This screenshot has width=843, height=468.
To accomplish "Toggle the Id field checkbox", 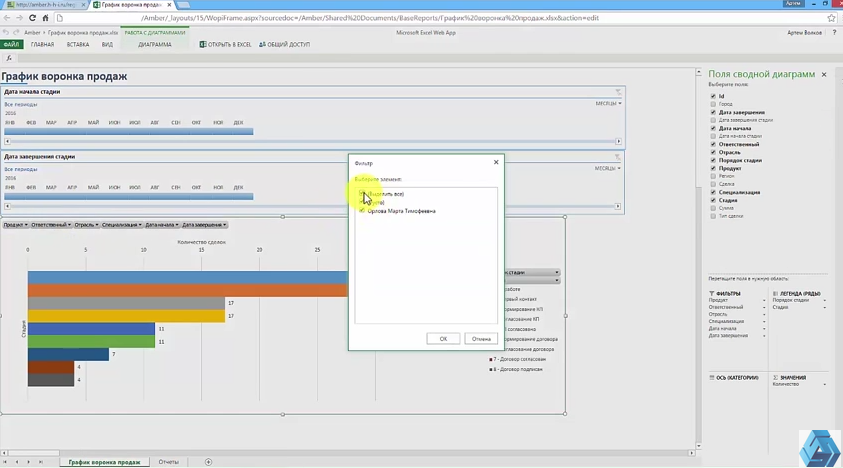I will pos(713,96).
